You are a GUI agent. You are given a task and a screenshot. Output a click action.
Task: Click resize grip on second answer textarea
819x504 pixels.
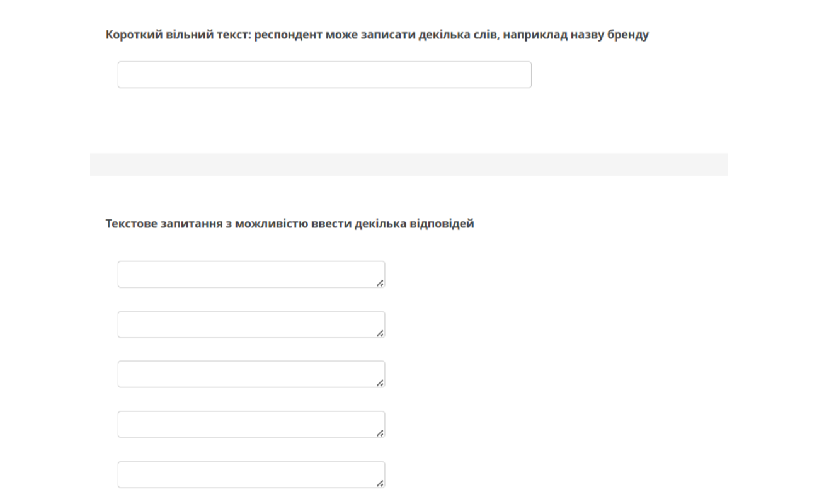point(380,334)
